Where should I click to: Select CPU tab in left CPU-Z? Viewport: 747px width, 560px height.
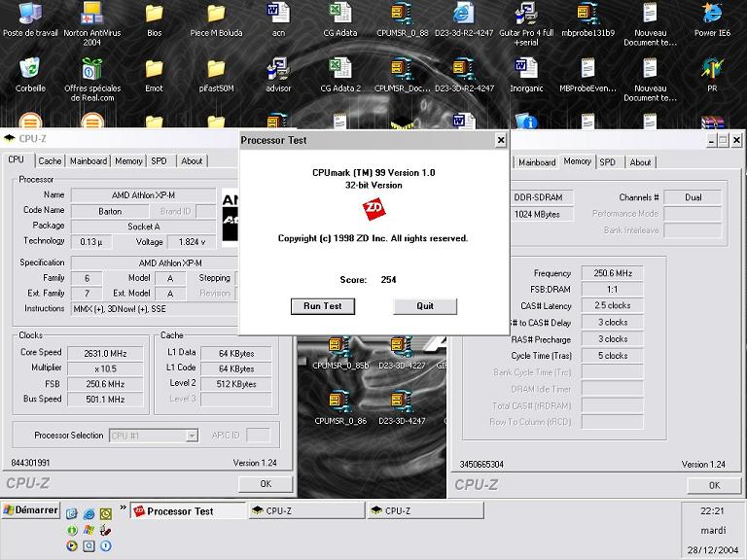tap(17, 159)
